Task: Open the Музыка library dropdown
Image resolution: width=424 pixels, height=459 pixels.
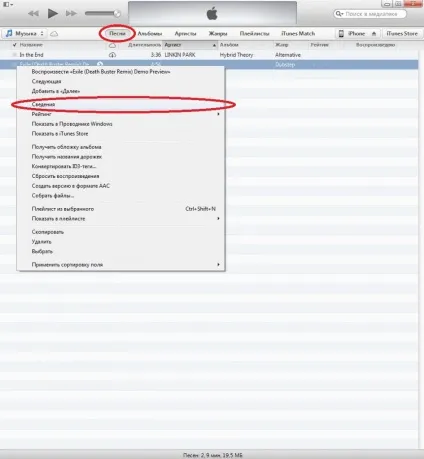Action: [x=24, y=33]
